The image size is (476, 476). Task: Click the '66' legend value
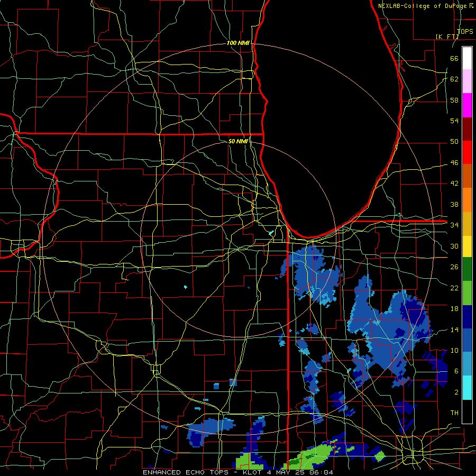click(454, 59)
